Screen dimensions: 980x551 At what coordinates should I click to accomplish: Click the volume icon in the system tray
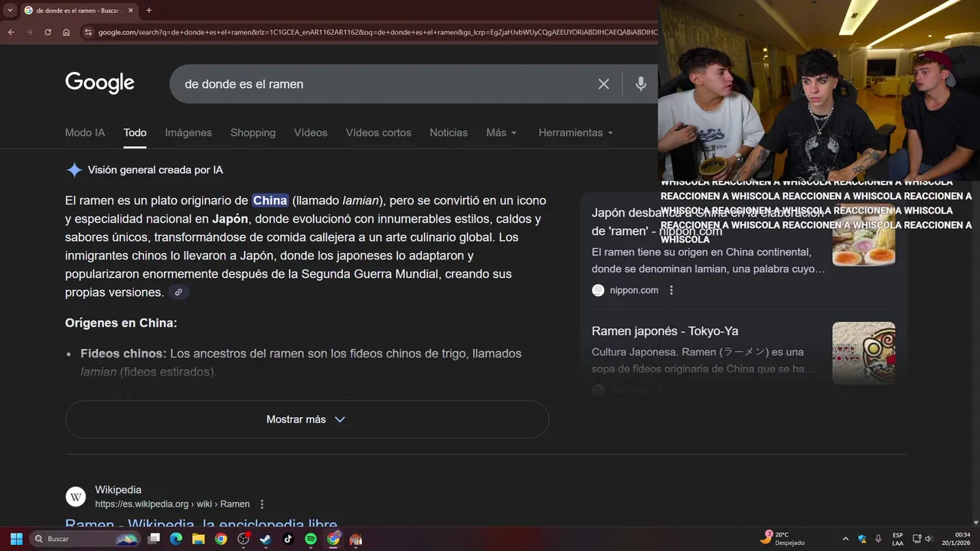(x=929, y=539)
